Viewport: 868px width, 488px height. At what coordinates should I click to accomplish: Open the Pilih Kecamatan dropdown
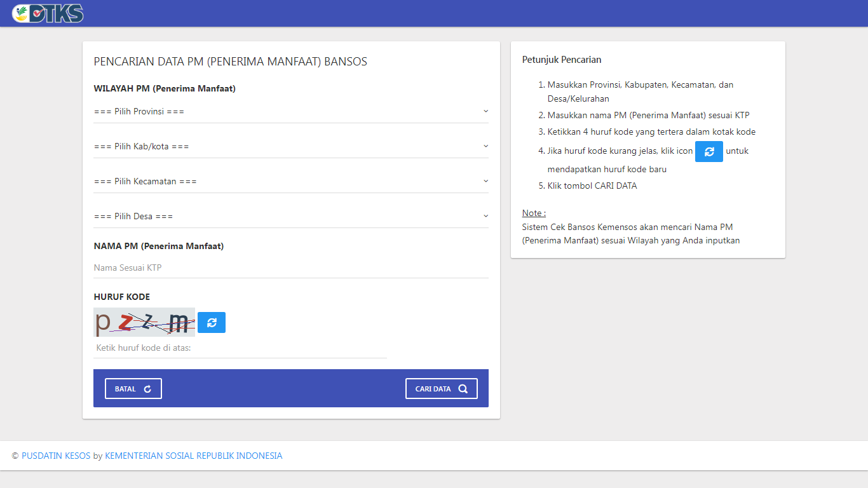click(x=290, y=182)
